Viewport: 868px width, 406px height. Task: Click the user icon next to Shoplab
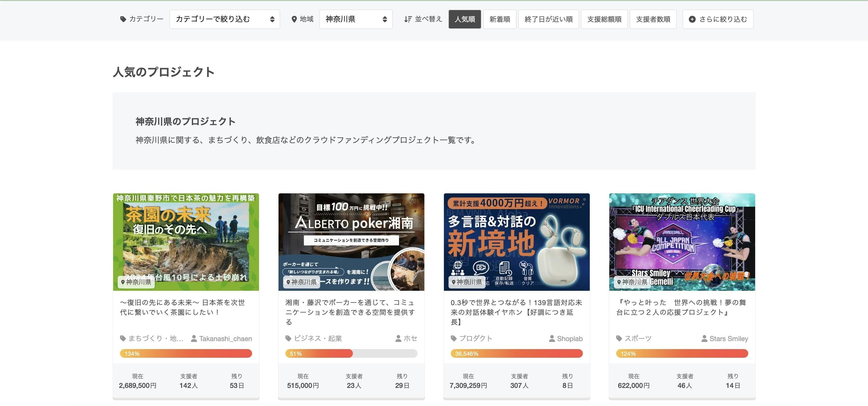pyautogui.click(x=552, y=338)
